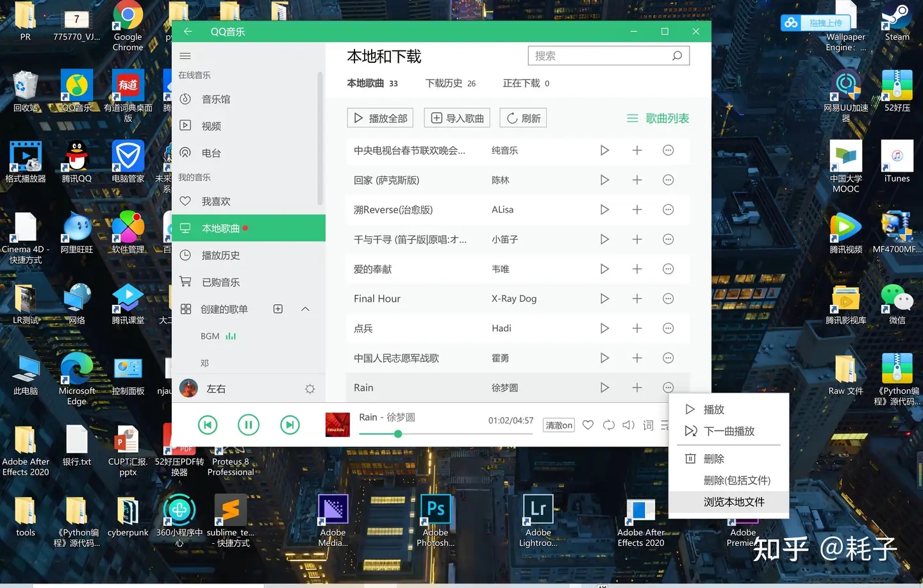
Task: Play the 回家 (萨克斯版) song
Action: click(604, 180)
